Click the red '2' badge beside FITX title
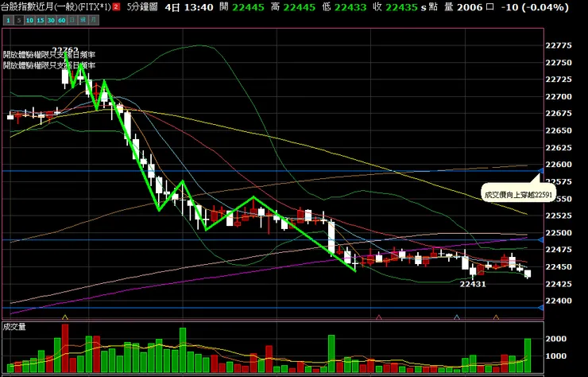Viewport: 588px width, 377px height. [x=116, y=7]
